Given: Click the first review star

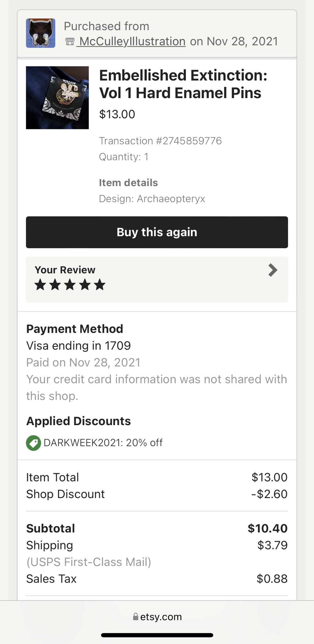Looking at the screenshot, I should point(40,285).
